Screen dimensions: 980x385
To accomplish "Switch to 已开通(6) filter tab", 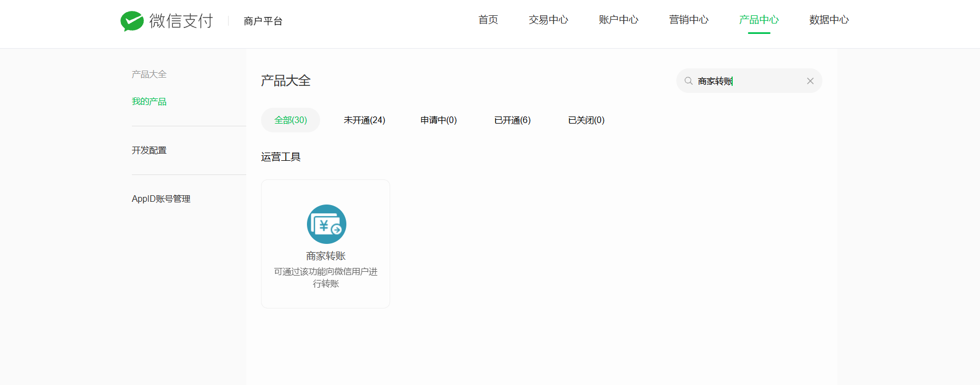I will pyautogui.click(x=512, y=120).
